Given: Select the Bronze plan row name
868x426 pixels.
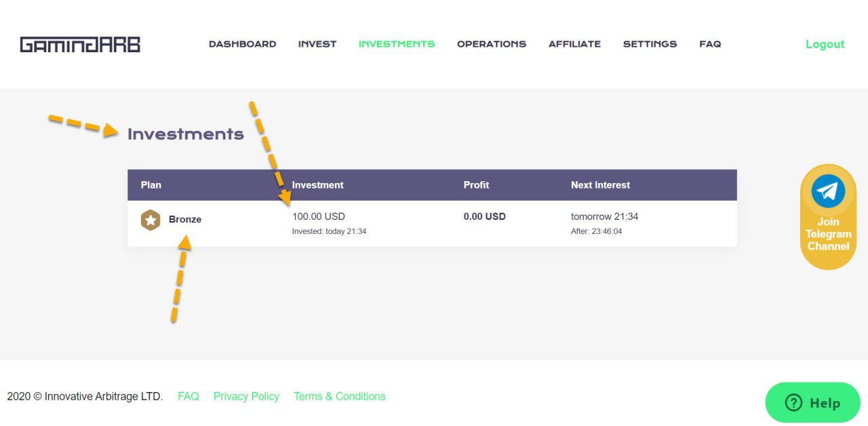Looking at the screenshot, I should (185, 220).
